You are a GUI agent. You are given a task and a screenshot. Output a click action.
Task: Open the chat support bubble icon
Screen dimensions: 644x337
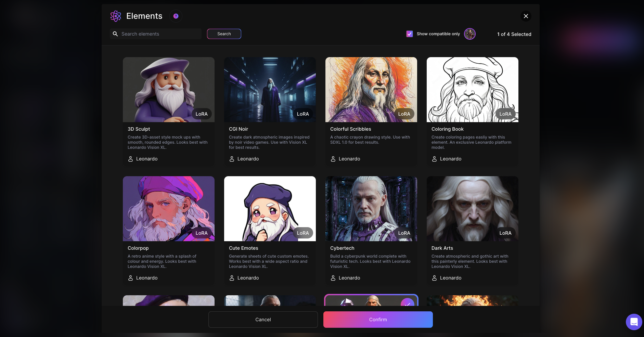634,322
